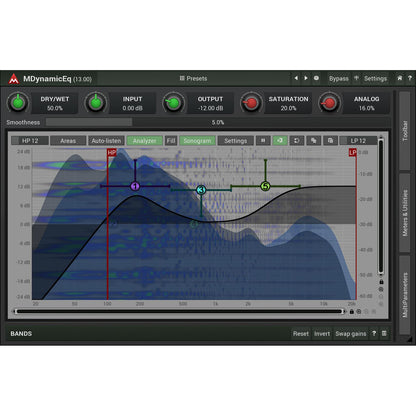Expand the BANDS section
Image resolution: width=416 pixels, height=416 pixels.
tap(21, 333)
